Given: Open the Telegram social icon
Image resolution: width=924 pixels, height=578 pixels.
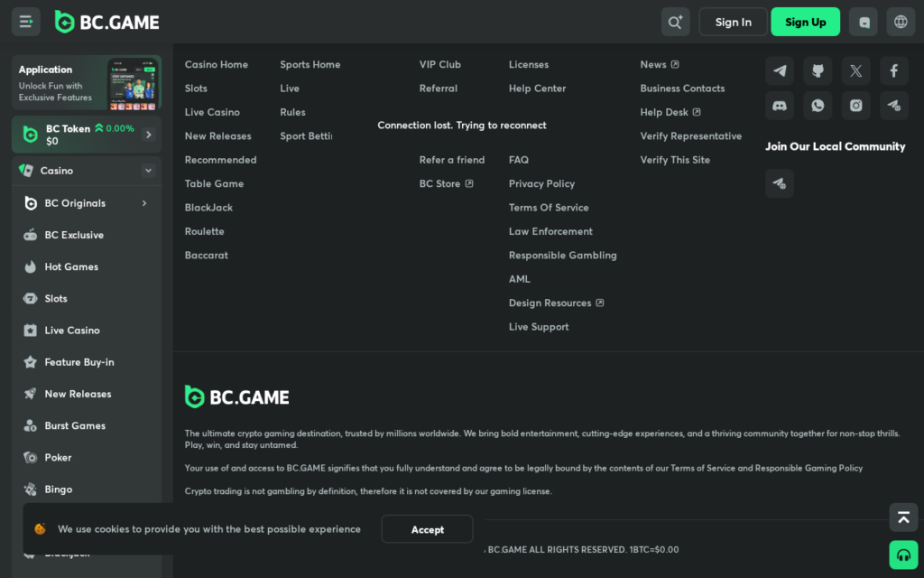Looking at the screenshot, I should click(x=780, y=70).
